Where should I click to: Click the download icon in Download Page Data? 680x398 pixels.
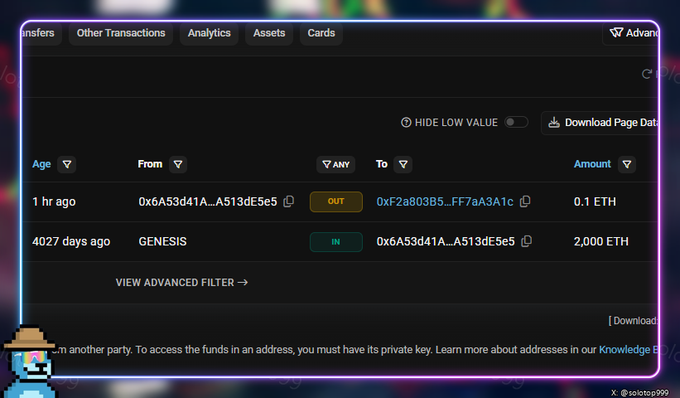click(x=554, y=123)
